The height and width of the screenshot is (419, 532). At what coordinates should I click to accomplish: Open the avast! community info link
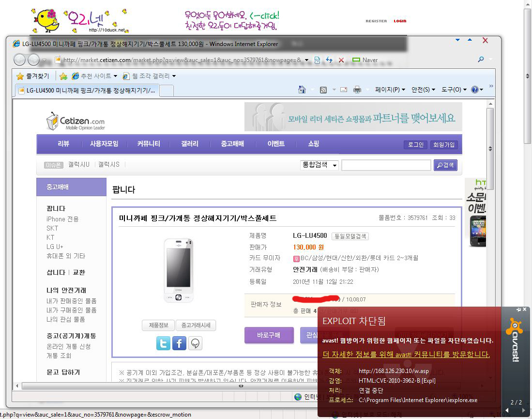pyautogui.click(x=406, y=354)
